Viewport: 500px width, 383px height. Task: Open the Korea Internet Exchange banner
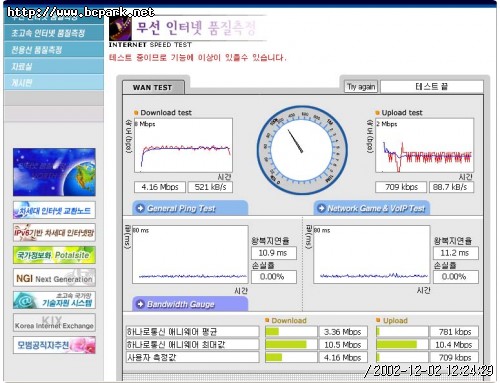tap(54, 322)
